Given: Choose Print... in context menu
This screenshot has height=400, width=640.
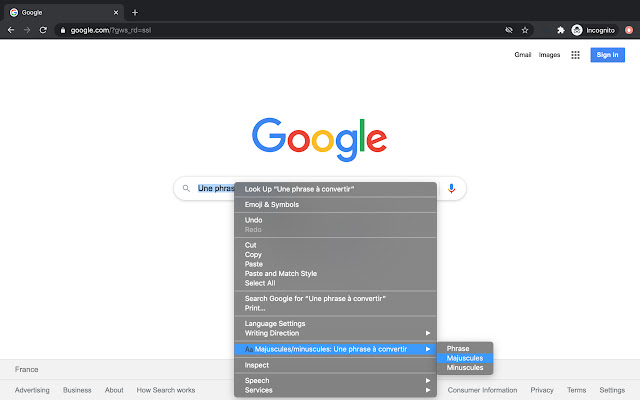Looking at the screenshot, I should pos(336,308).
